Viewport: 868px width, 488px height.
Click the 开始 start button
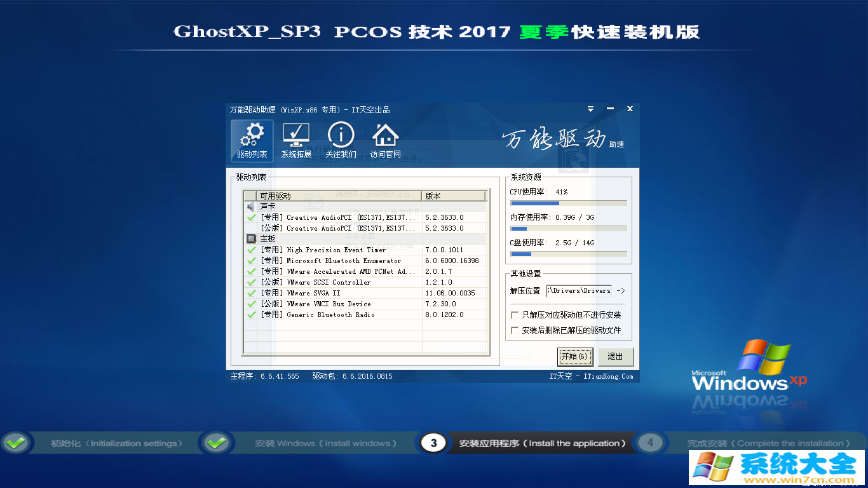click(x=575, y=356)
